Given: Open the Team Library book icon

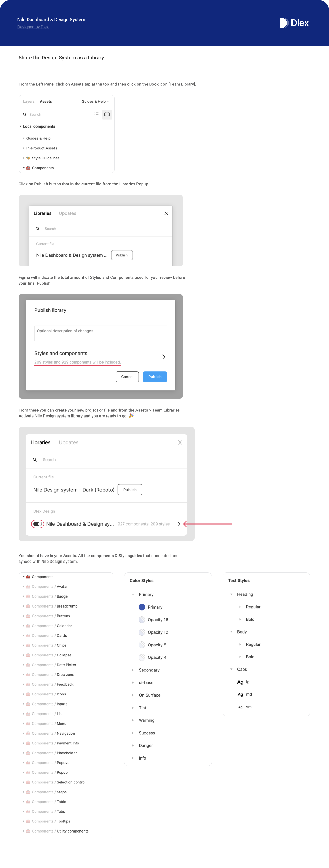Looking at the screenshot, I should 107,115.
